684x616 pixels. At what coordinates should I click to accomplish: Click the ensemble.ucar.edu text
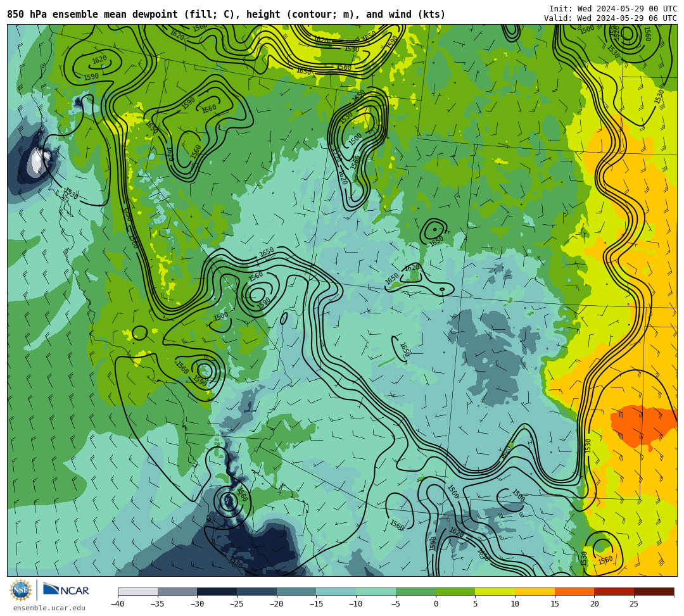pyautogui.click(x=49, y=608)
